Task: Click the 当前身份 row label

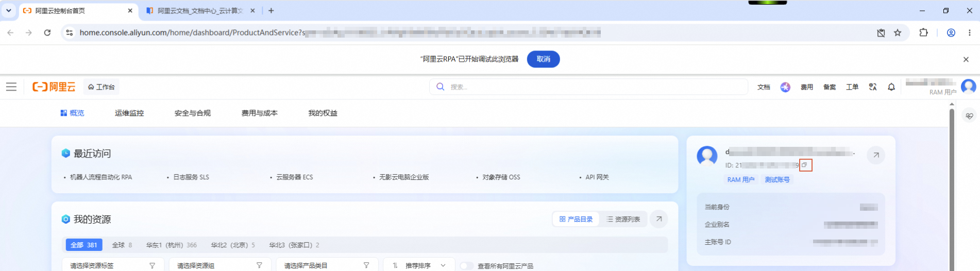Action: click(717, 207)
